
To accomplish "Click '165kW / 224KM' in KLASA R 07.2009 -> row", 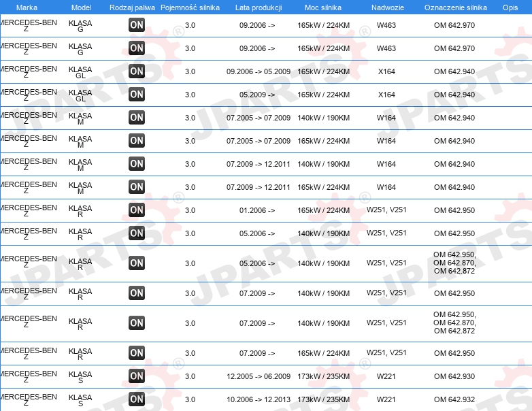I will pyautogui.click(x=323, y=353).
